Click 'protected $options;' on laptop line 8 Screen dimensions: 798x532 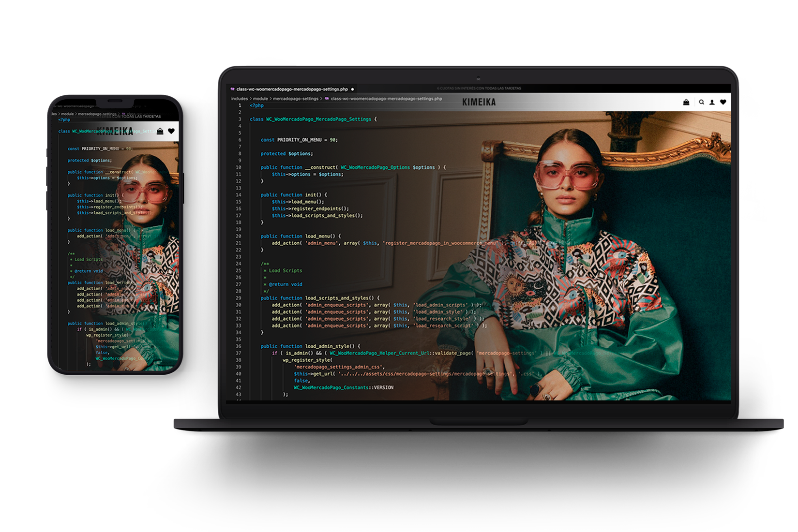click(x=286, y=154)
